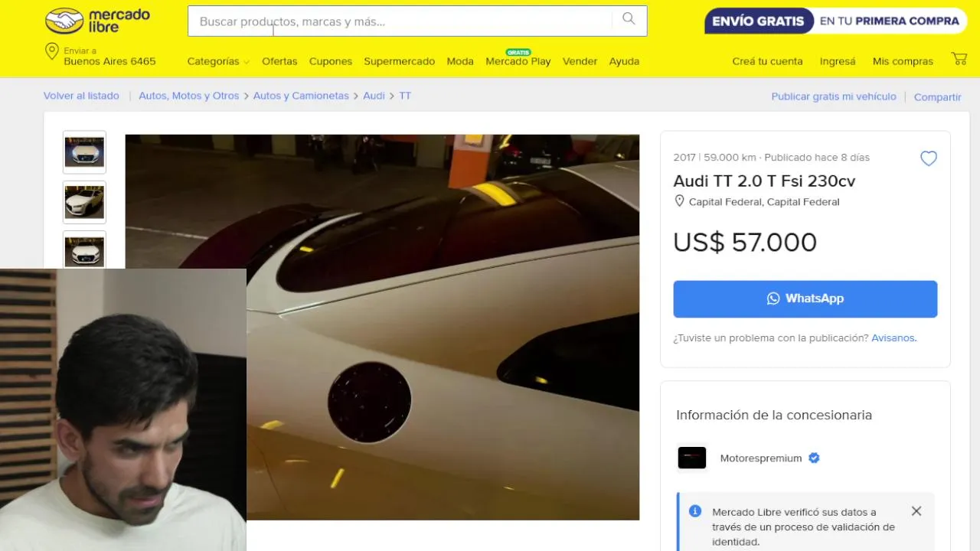This screenshot has width=980, height=551.
Task: Click the search magnifier icon
Action: pos(629,19)
